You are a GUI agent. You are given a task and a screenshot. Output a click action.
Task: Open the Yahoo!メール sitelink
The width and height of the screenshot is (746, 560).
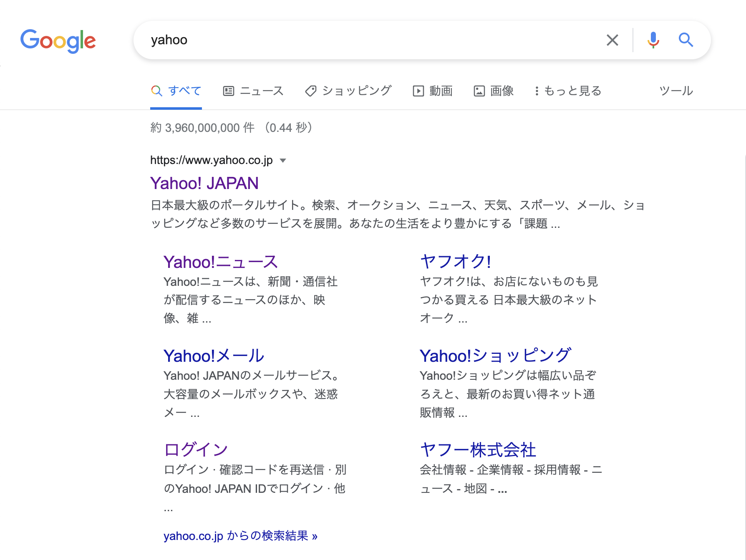pyautogui.click(x=214, y=356)
